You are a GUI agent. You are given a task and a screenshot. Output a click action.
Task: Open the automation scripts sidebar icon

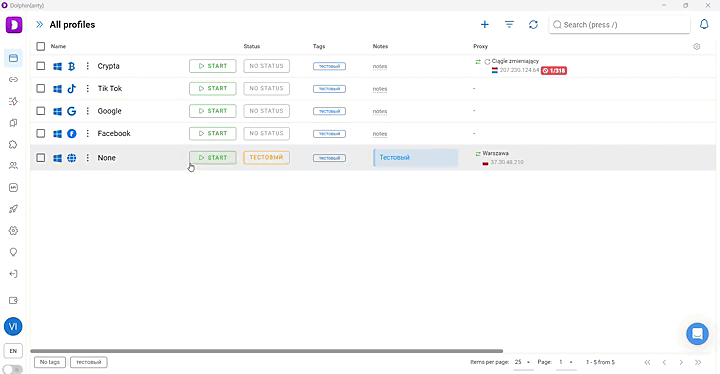point(13,101)
